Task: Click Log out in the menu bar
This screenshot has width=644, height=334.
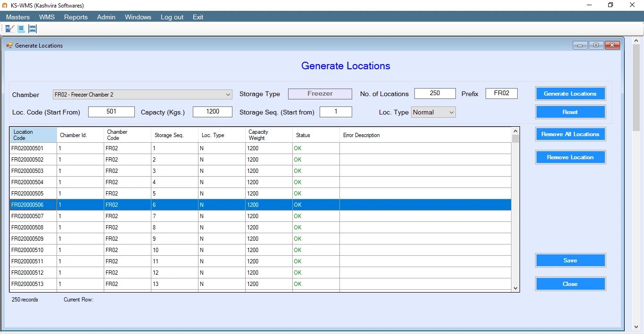Action: pos(172,17)
